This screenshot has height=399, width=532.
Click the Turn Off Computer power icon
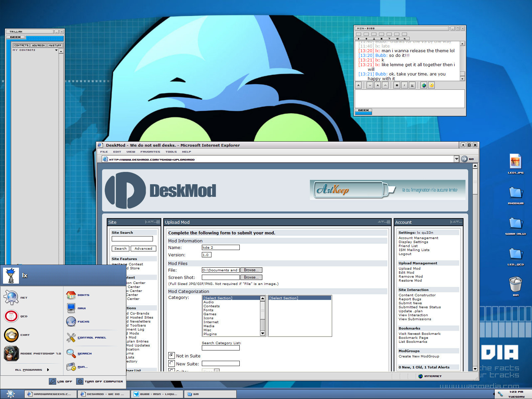80,381
